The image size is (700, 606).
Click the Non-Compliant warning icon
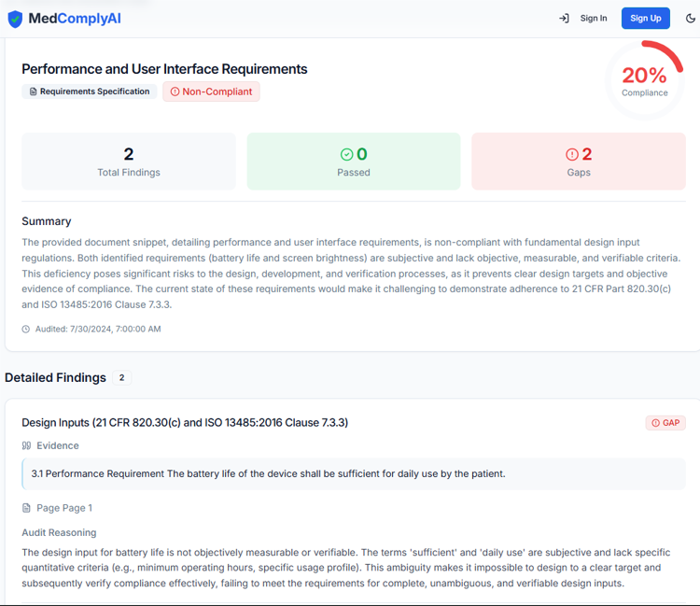click(x=175, y=92)
